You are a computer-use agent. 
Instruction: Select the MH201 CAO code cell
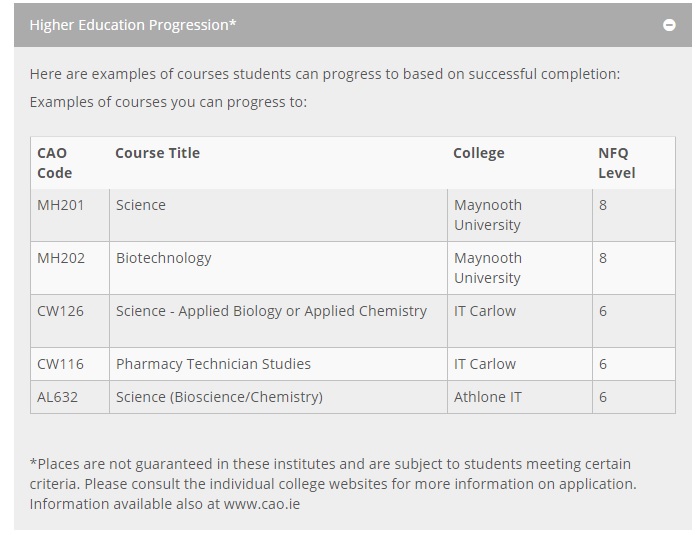click(x=70, y=215)
